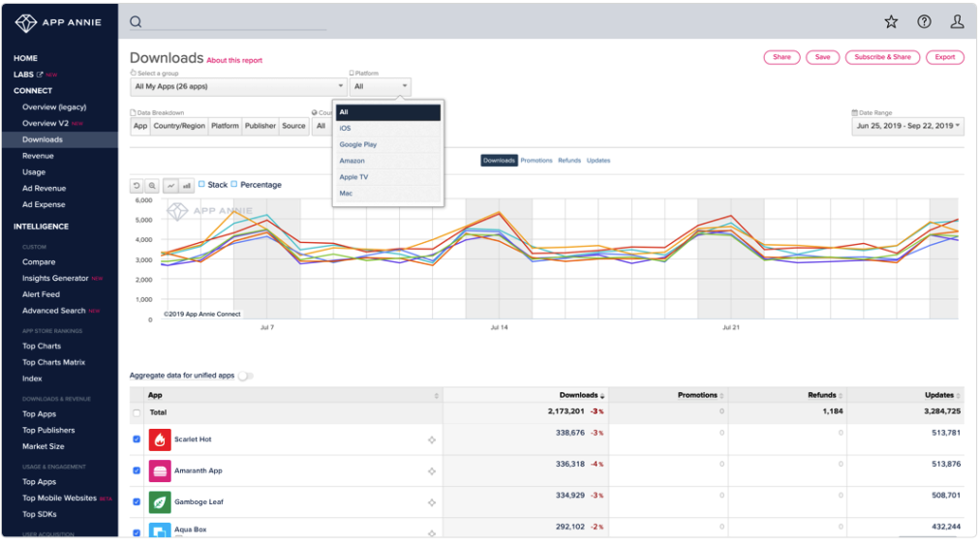The image size is (980, 545).
Task: Break down data by Publisher
Action: click(x=260, y=126)
